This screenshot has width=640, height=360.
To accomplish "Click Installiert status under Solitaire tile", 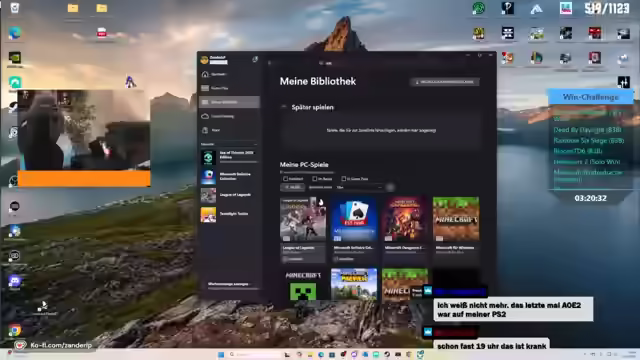I will (x=344, y=259).
